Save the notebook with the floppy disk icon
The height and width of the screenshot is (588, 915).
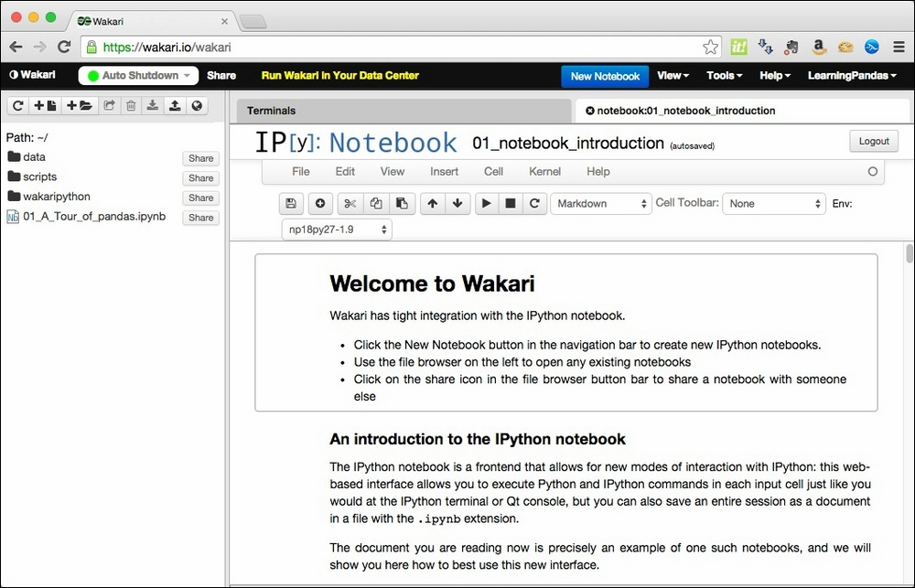(x=291, y=204)
